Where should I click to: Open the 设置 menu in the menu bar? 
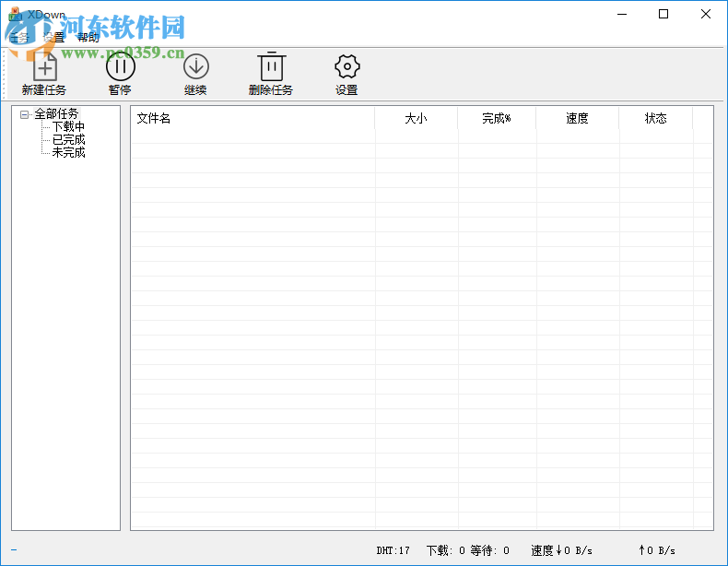[x=53, y=38]
